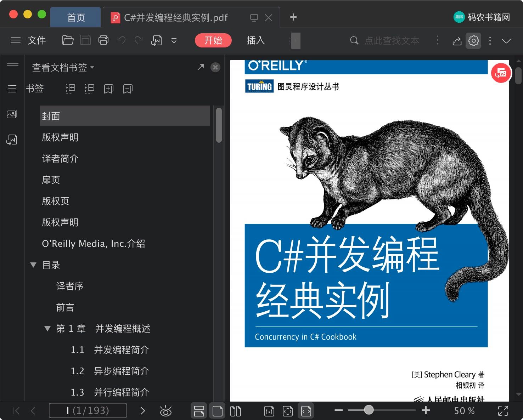
Task: Open the thumbnails sidebar icon
Action: [x=12, y=114]
